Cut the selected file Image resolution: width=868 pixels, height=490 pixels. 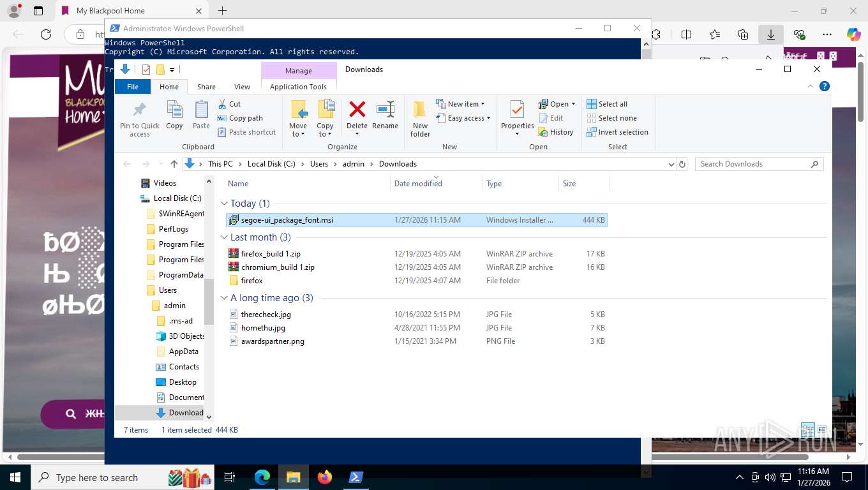229,104
